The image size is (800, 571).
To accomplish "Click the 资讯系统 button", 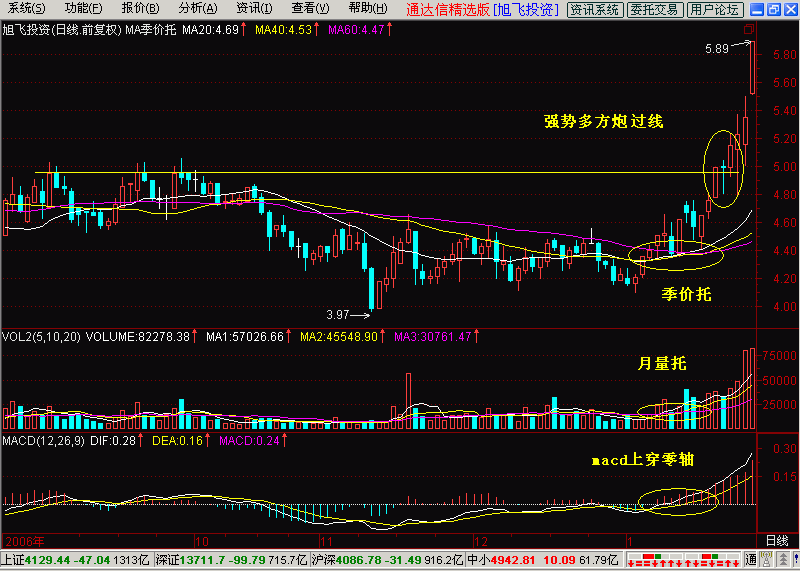I will coord(594,9).
